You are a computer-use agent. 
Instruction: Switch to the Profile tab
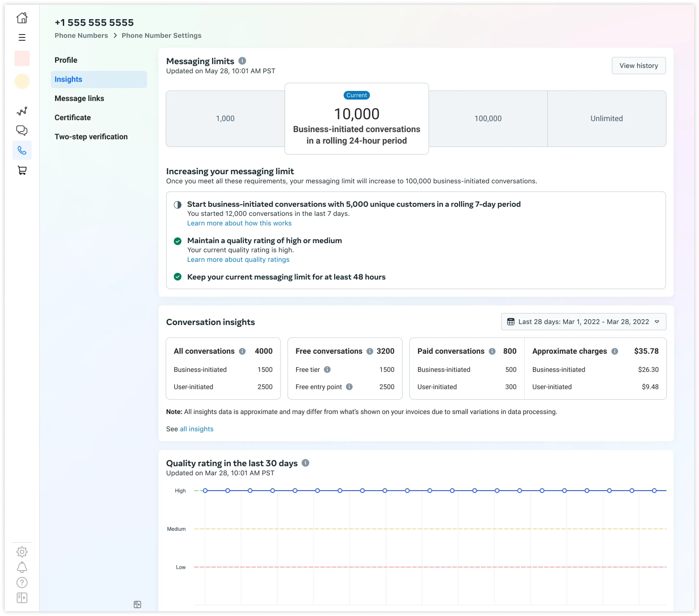pyautogui.click(x=66, y=60)
